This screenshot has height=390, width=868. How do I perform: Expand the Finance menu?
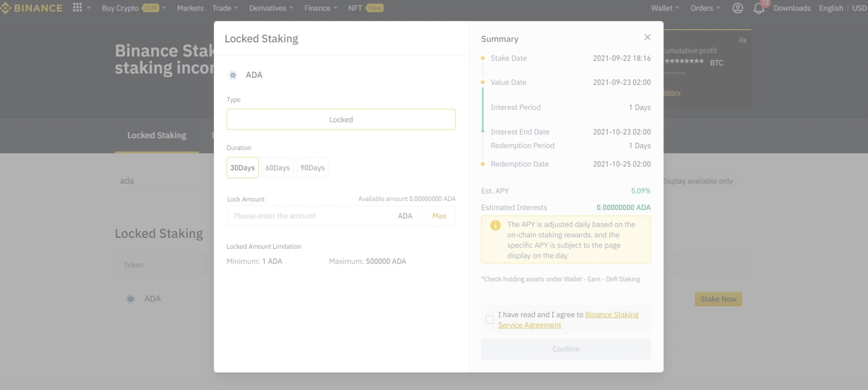321,8
